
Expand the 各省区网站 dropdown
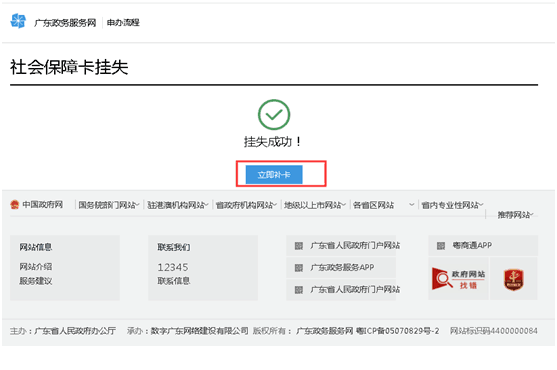pyautogui.click(x=384, y=205)
